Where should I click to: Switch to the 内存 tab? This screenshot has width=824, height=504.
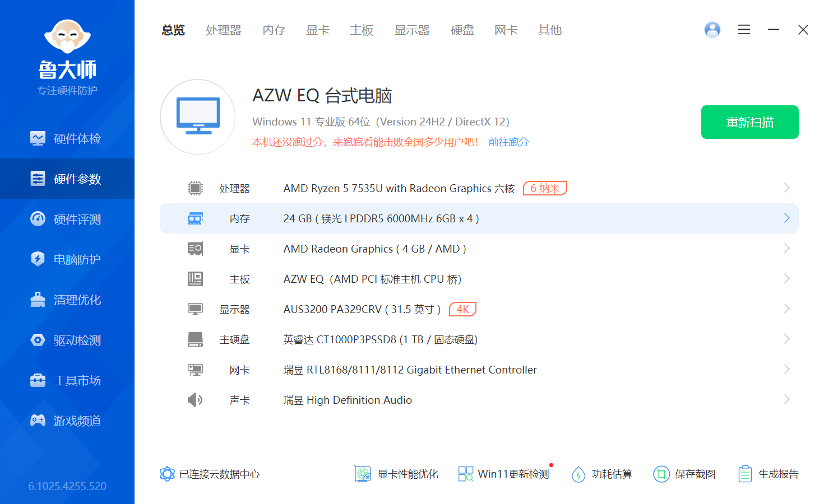pyautogui.click(x=274, y=30)
